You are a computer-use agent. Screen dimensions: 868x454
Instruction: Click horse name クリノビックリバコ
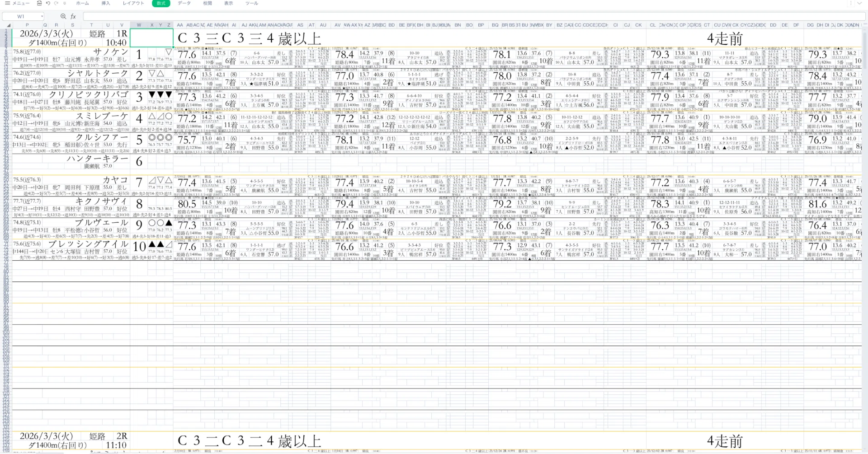click(x=89, y=94)
